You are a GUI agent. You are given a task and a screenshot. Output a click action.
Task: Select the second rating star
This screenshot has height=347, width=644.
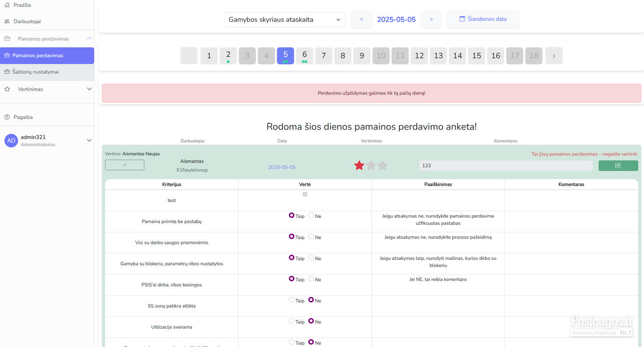(371, 165)
